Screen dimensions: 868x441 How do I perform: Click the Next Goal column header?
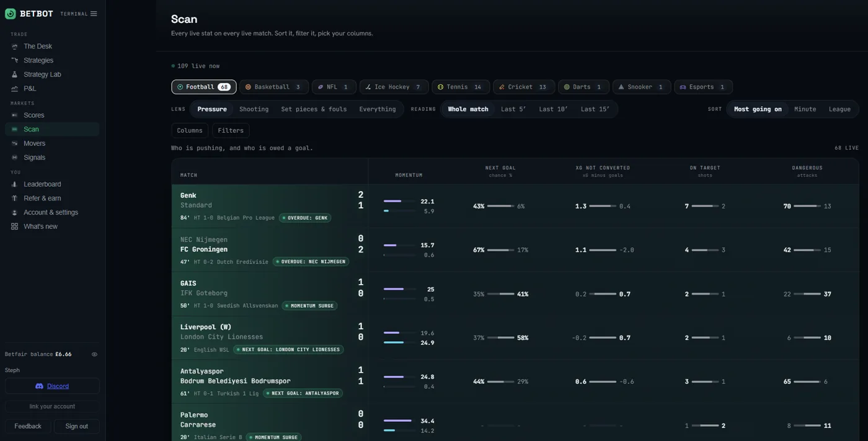(500, 168)
